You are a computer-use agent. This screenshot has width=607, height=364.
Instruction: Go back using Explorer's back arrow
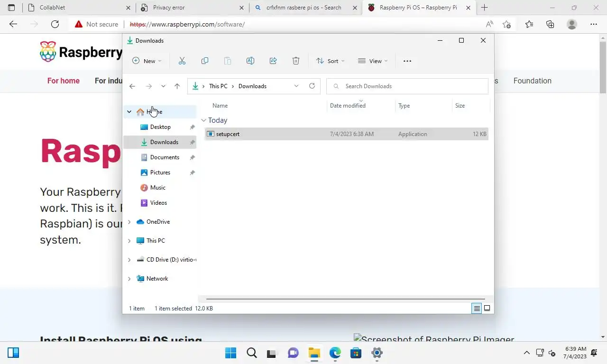pyautogui.click(x=132, y=86)
